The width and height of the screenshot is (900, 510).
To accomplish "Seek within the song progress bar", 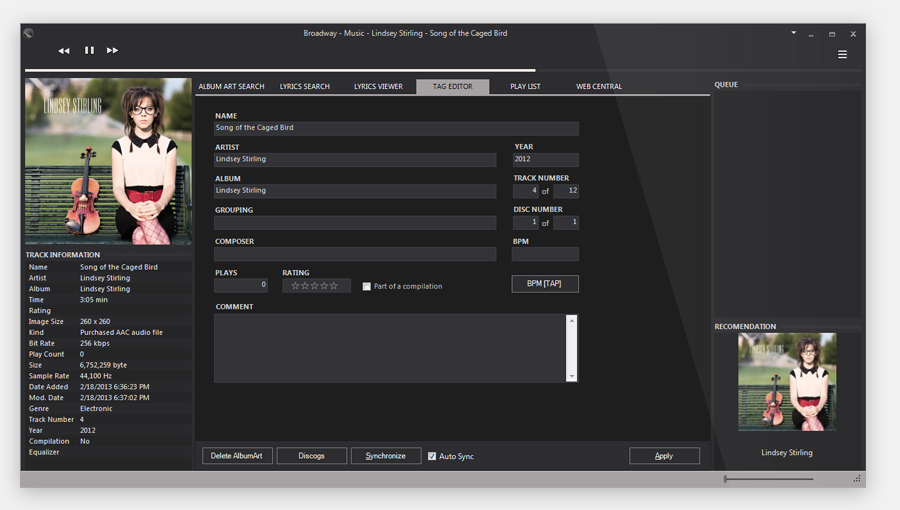I will tap(443, 71).
